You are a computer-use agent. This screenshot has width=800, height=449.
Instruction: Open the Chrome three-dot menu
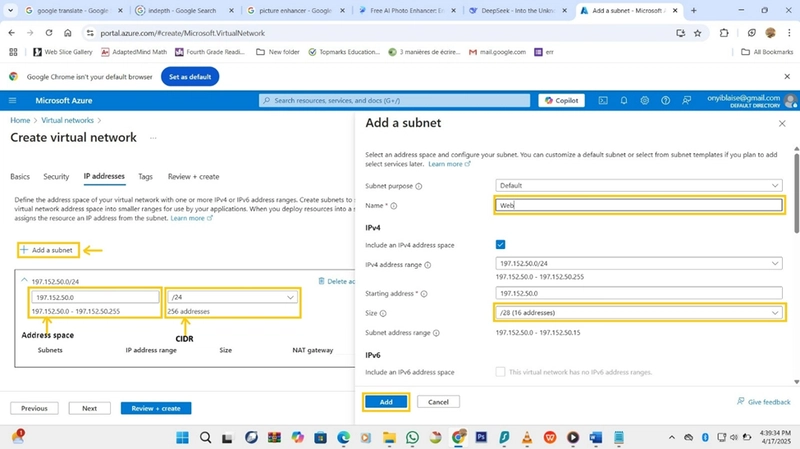pyautogui.click(x=789, y=33)
